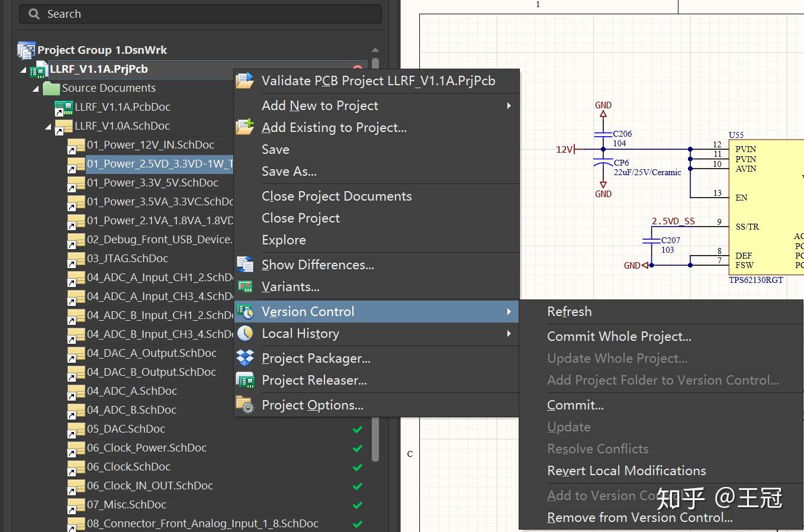
Task: Collapse the LLRF_V1.1A.PrjPcb project node
Action: [24, 70]
